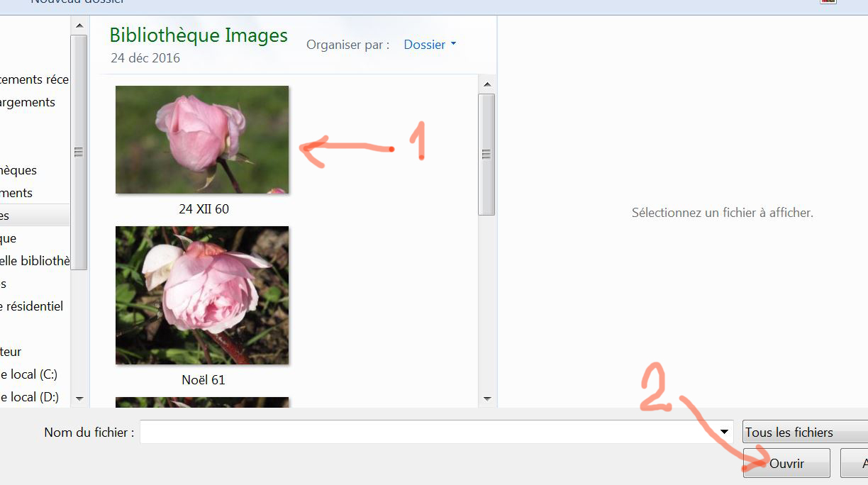Go to the residential group sidebar entry
Image resolution: width=868 pixels, height=485 pixels.
[32, 306]
